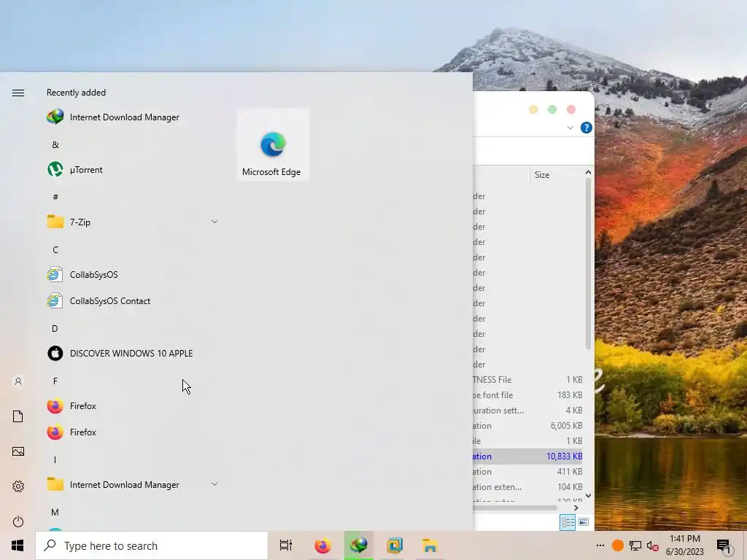Click the 'M' letter heading
747x560 pixels.
click(55, 513)
